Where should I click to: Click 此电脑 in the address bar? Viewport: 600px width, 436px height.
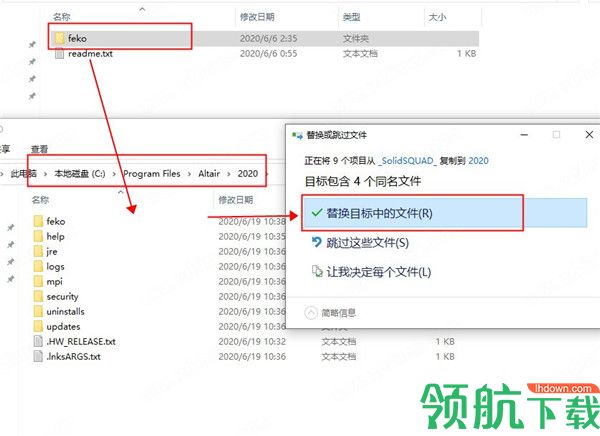[x=24, y=174]
